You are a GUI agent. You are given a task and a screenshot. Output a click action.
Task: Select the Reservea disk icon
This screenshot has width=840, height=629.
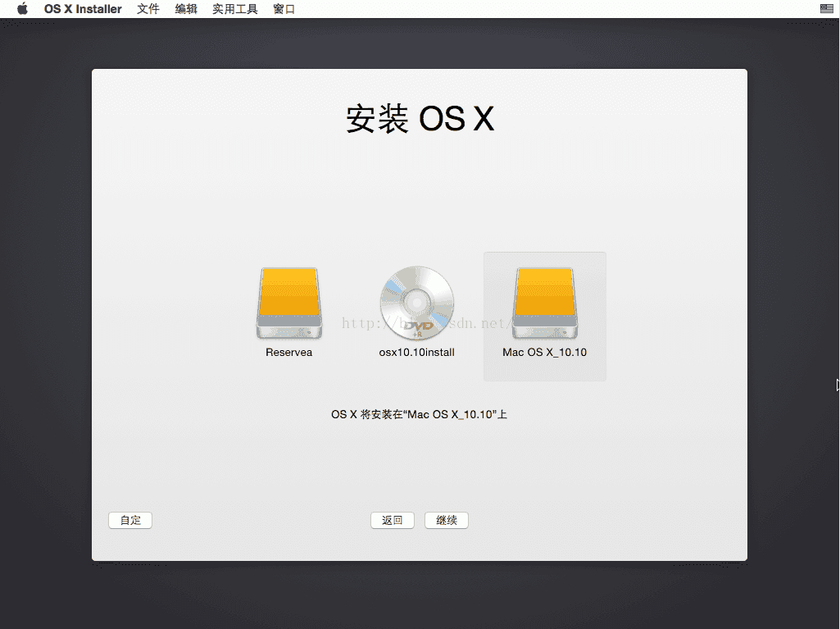(x=288, y=303)
